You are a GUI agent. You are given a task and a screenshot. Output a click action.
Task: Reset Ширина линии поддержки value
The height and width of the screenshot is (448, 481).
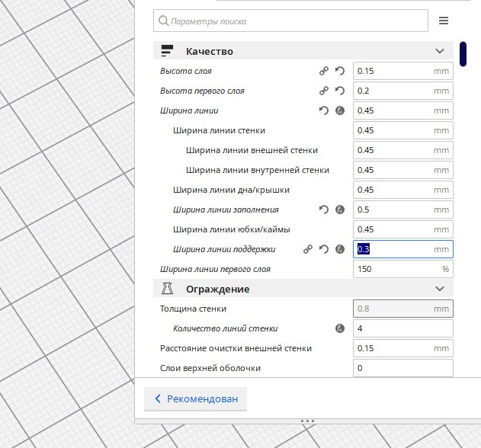(324, 249)
